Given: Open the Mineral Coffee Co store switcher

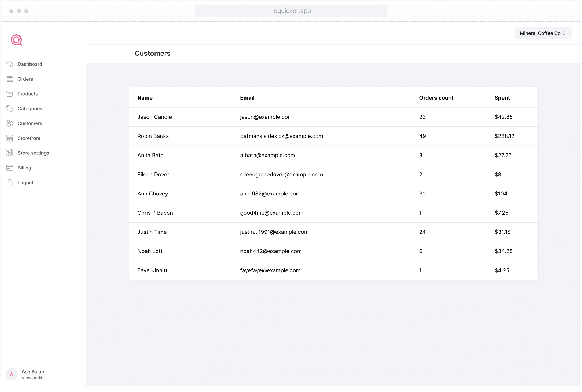Looking at the screenshot, I should click(543, 33).
